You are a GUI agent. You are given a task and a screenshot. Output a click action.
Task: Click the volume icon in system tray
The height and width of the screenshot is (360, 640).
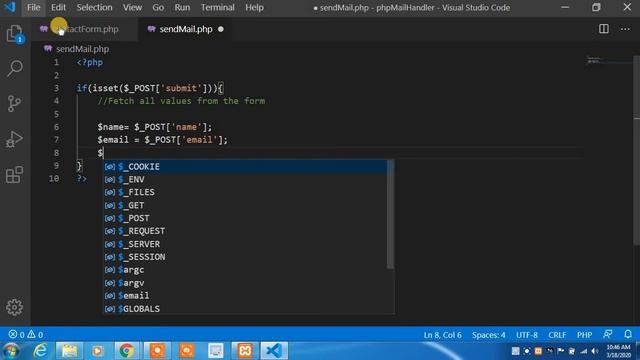pos(595,351)
